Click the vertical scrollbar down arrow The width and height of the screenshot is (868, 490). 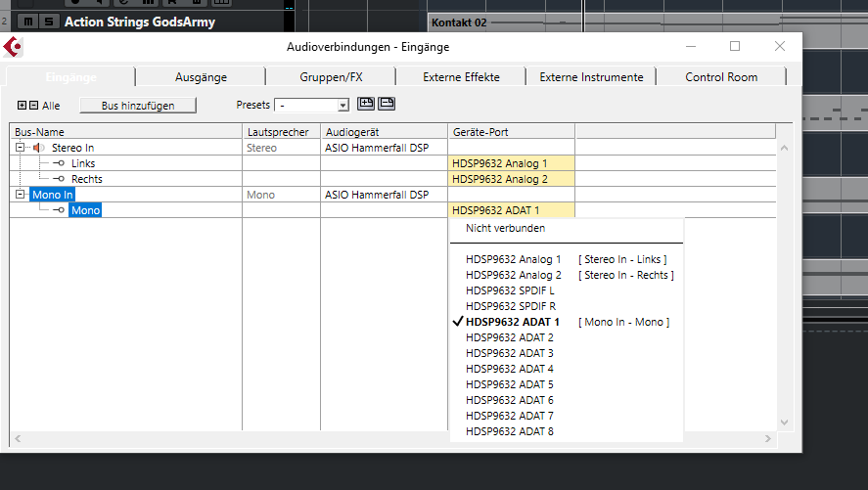click(x=784, y=422)
